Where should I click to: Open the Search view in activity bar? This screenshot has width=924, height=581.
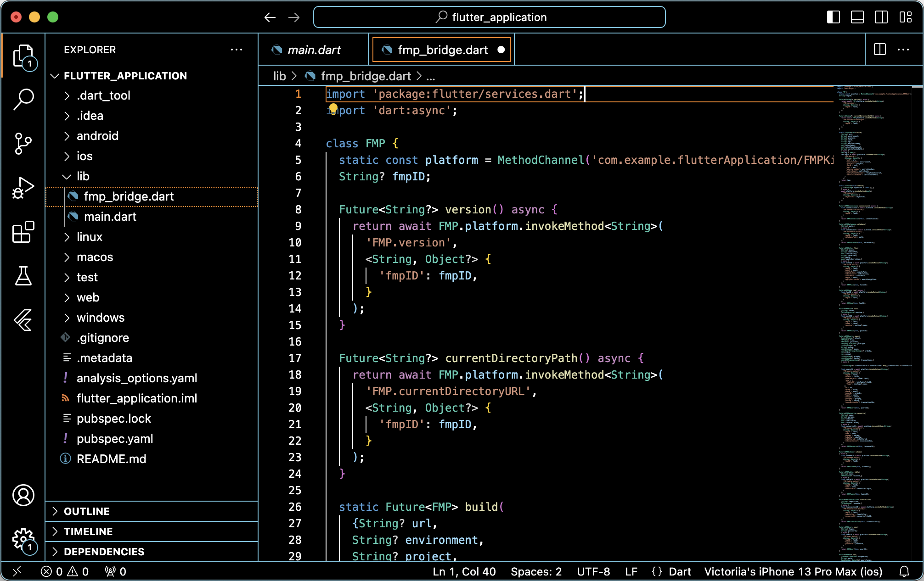coord(23,99)
